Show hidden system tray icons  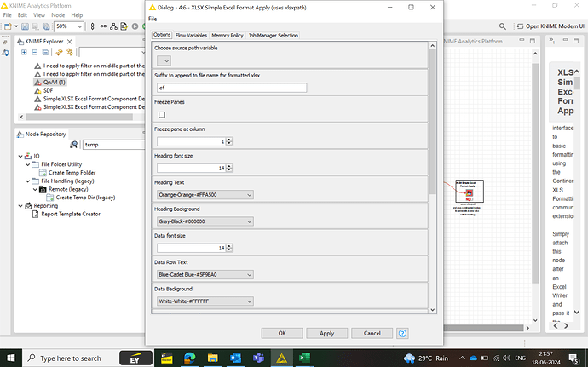[463, 358]
